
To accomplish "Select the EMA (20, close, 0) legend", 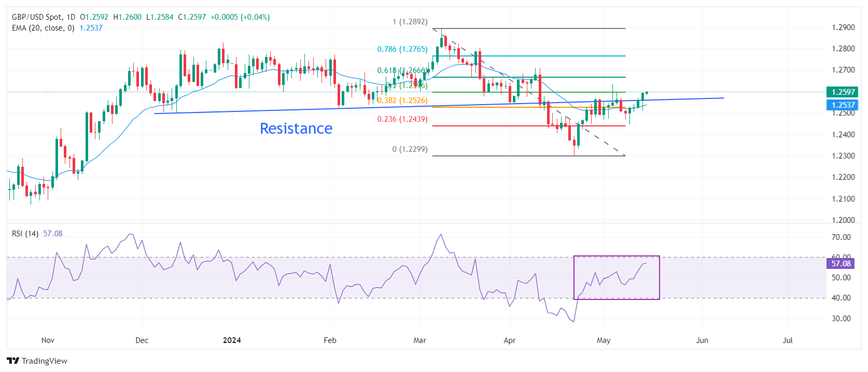I will coord(43,28).
